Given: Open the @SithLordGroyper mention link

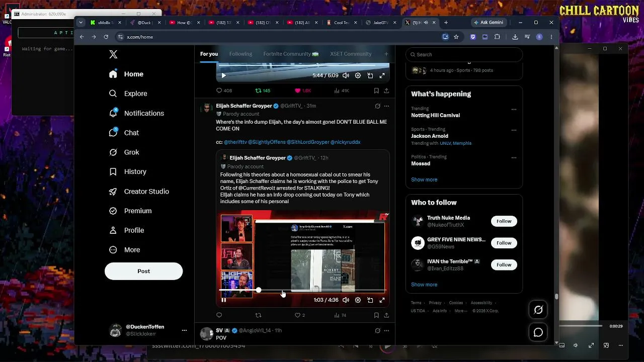Looking at the screenshot, I should pyautogui.click(x=307, y=142).
